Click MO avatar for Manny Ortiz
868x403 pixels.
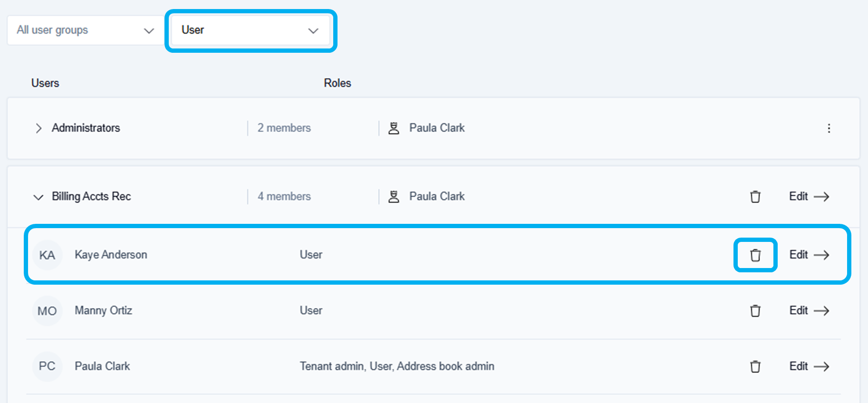coord(47,311)
